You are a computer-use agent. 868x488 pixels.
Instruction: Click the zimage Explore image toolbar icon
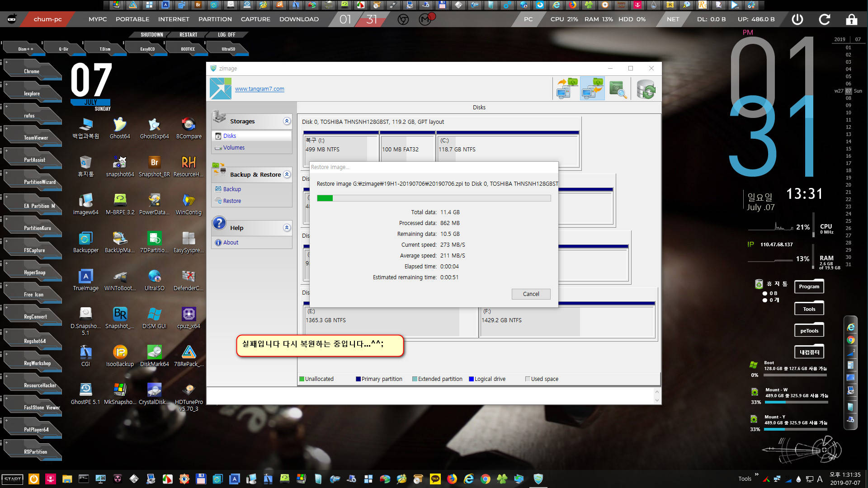[617, 89]
